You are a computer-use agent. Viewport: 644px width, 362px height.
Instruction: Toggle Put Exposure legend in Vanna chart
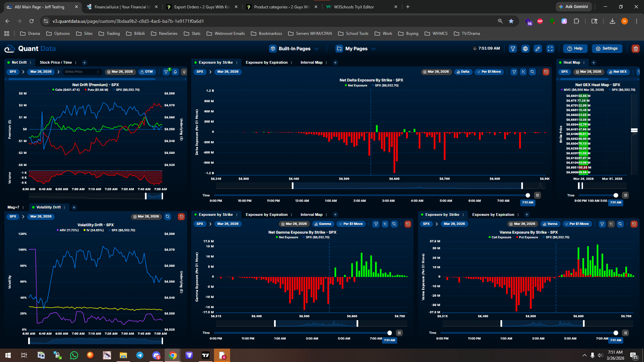coord(528,237)
